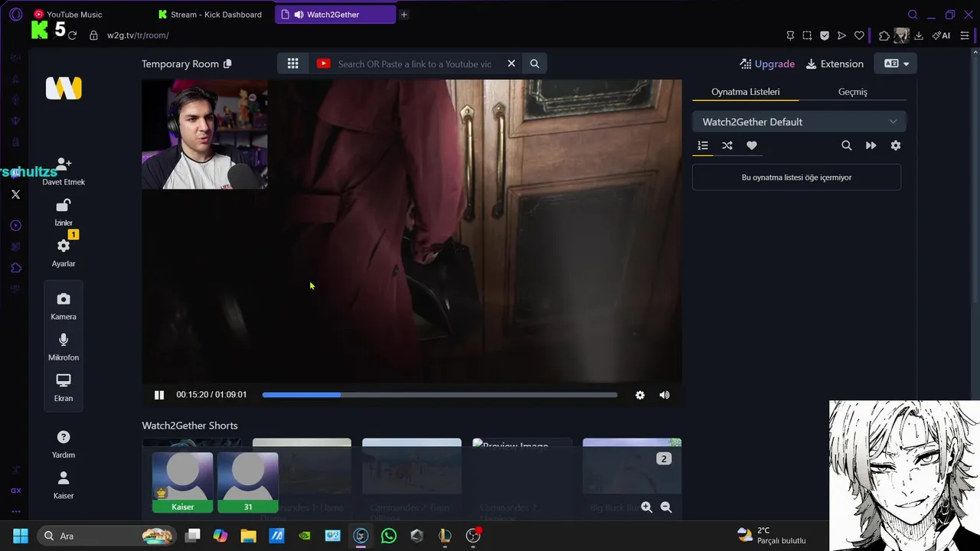980x551 pixels.
Task: Select the YouTube source icon in search bar
Action: pos(323,64)
